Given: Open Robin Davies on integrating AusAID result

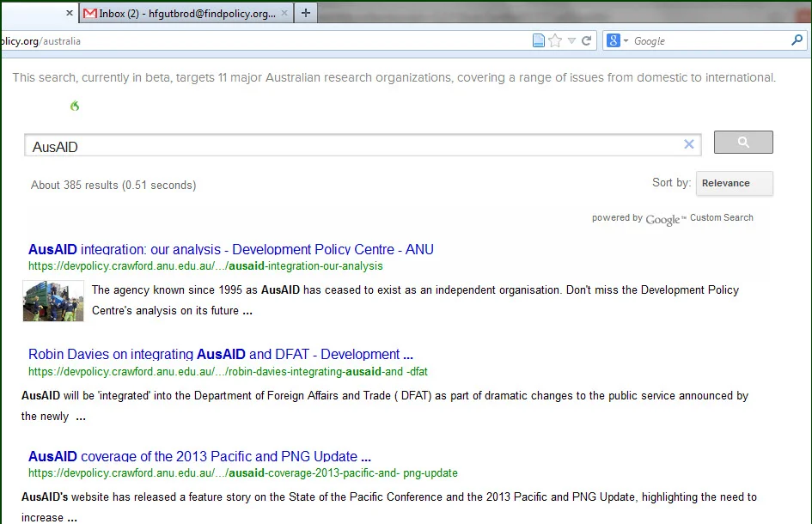Looking at the screenshot, I should pos(221,355).
